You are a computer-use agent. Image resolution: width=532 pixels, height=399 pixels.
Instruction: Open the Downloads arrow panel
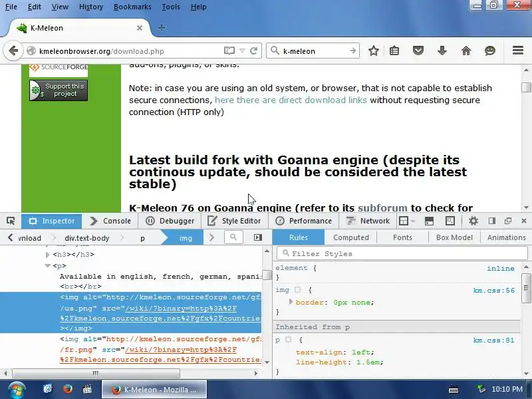click(x=442, y=51)
